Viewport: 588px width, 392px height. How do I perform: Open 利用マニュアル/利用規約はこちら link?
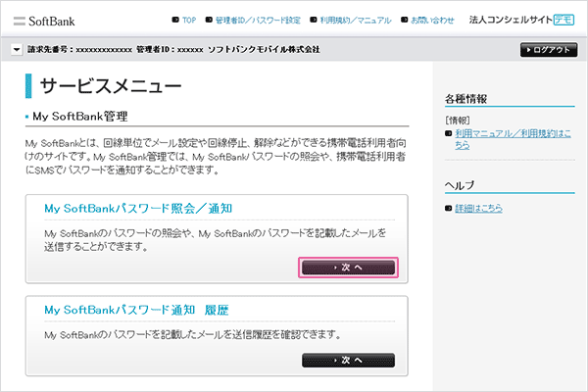coord(513,139)
